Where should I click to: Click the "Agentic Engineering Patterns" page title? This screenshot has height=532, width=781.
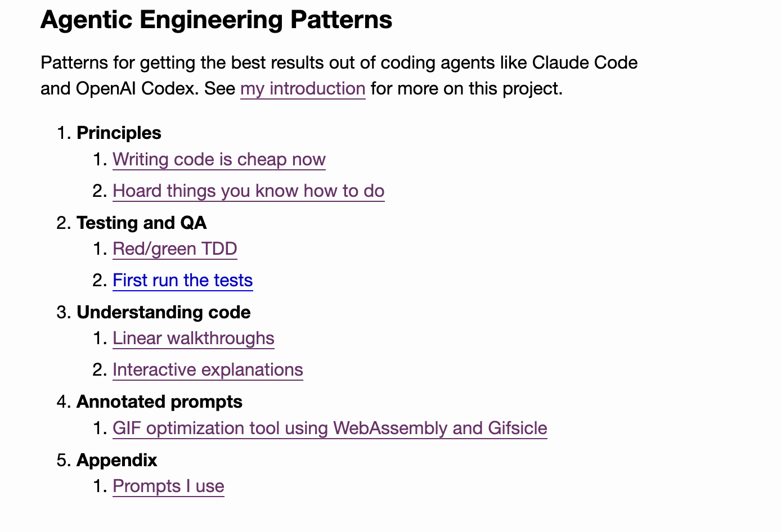pos(216,20)
